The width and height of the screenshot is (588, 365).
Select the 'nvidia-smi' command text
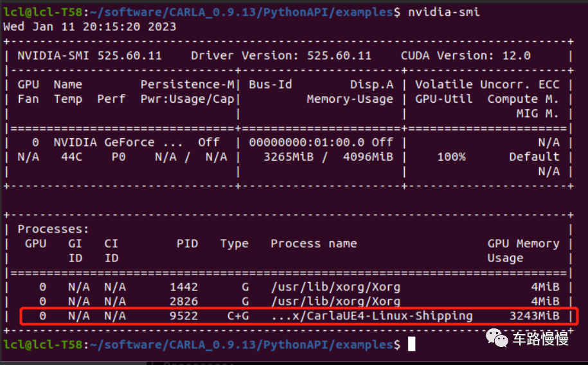(x=443, y=12)
